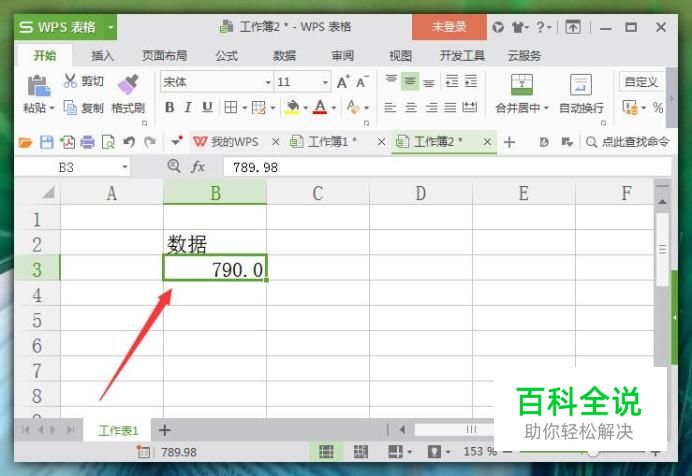Expand the Merge and Center dropdown arrow
The height and width of the screenshot is (476, 692).
[x=546, y=108]
